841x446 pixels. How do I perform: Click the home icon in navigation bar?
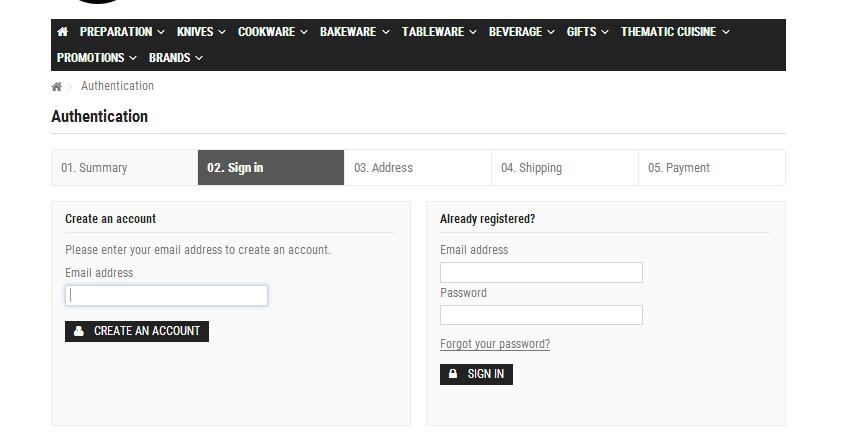(63, 32)
